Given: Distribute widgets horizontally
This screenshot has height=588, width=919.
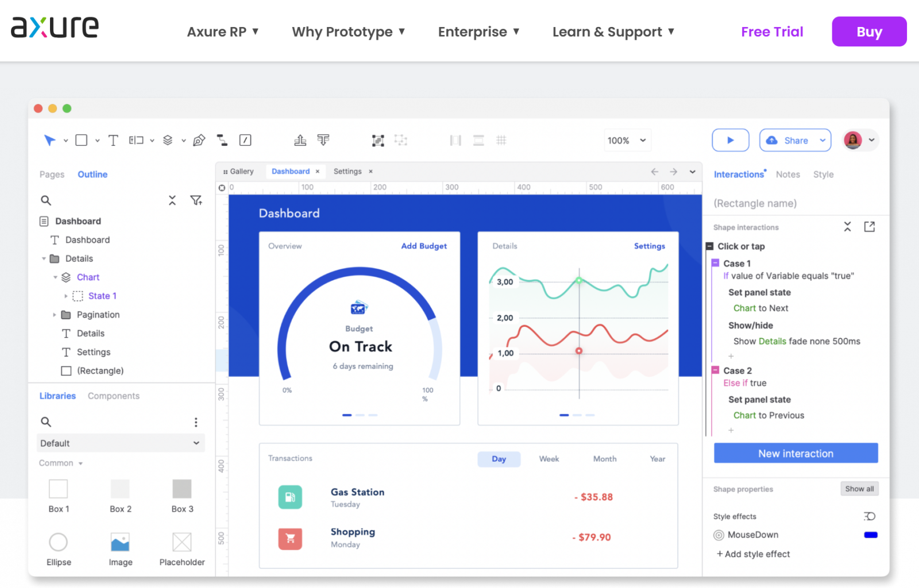Looking at the screenshot, I should 455,140.
